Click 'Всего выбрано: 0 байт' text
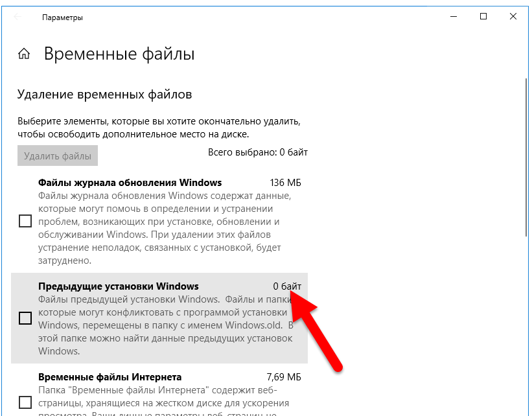 tap(258, 152)
